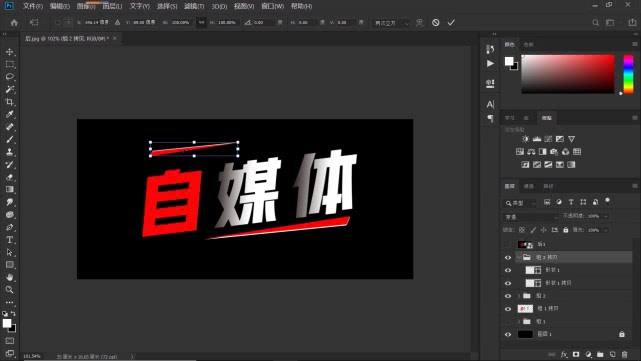
Task: Select the Clone Stamp tool
Action: [x=10, y=152]
